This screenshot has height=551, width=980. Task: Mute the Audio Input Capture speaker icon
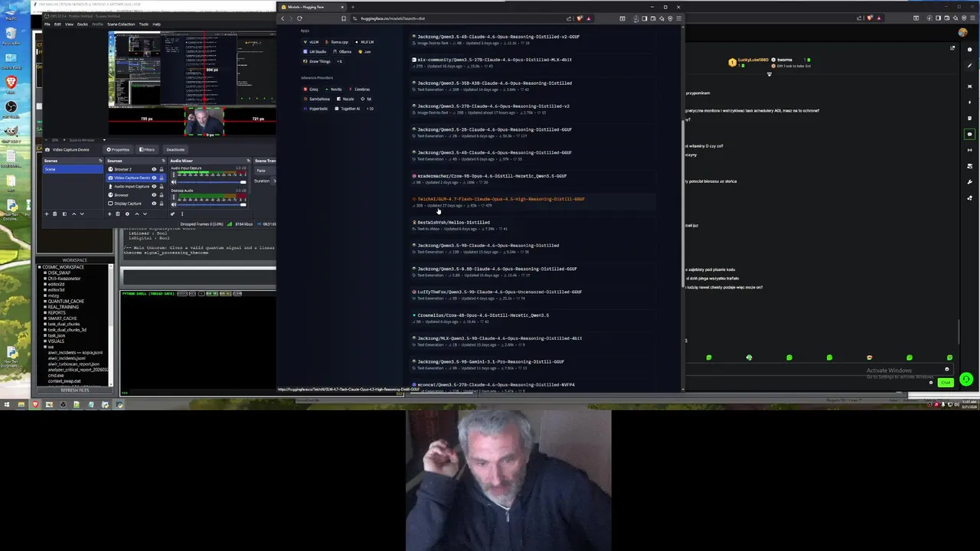point(174,182)
